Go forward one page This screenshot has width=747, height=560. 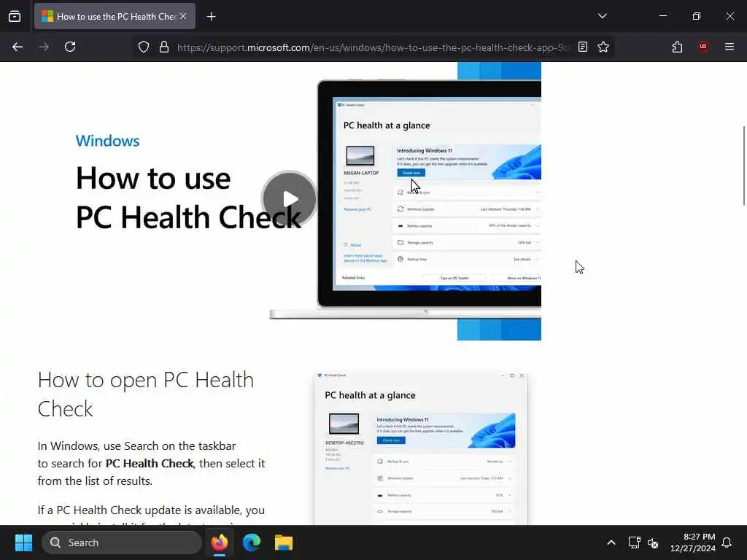pos(44,47)
